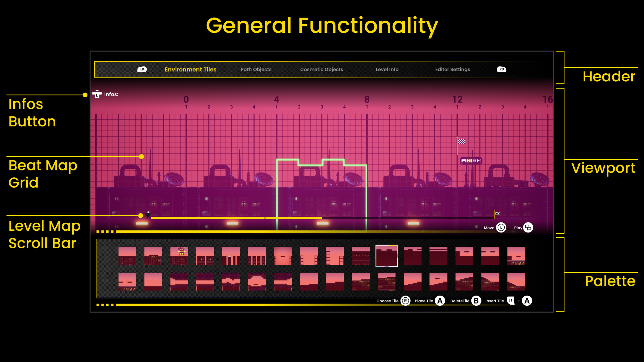Image resolution: width=644 pixels, height=362 pixels.
Task: Pick the first tile in the top palette row
Action: pyautogui.click(x=127, y=256)
